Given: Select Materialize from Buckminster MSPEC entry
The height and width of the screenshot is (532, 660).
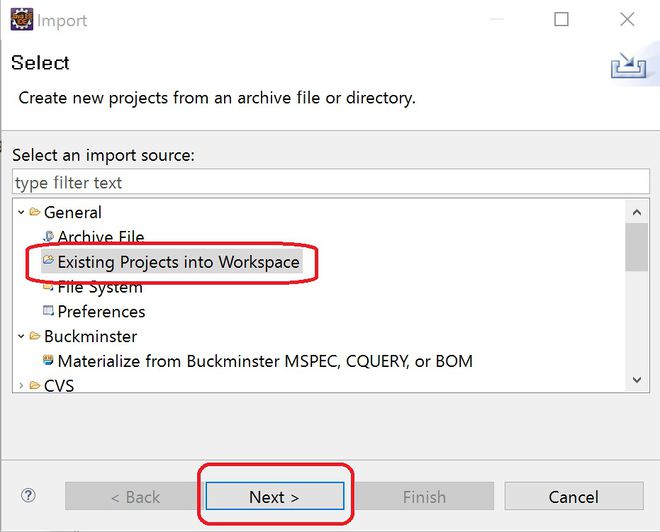Looking at the screenshot, I should tap(265, 361).
